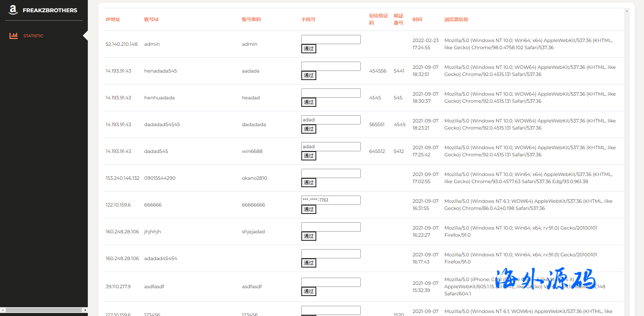This screenshot has width=644, height=316.
Task: Click the phone input ending in 1761
Action: [330, 200]
